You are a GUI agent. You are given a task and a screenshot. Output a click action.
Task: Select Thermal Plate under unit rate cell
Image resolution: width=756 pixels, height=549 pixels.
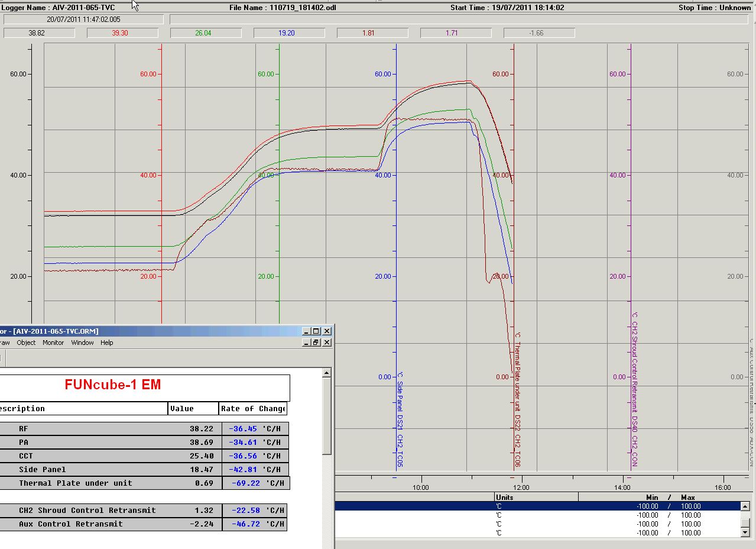(x=256, y=483)
